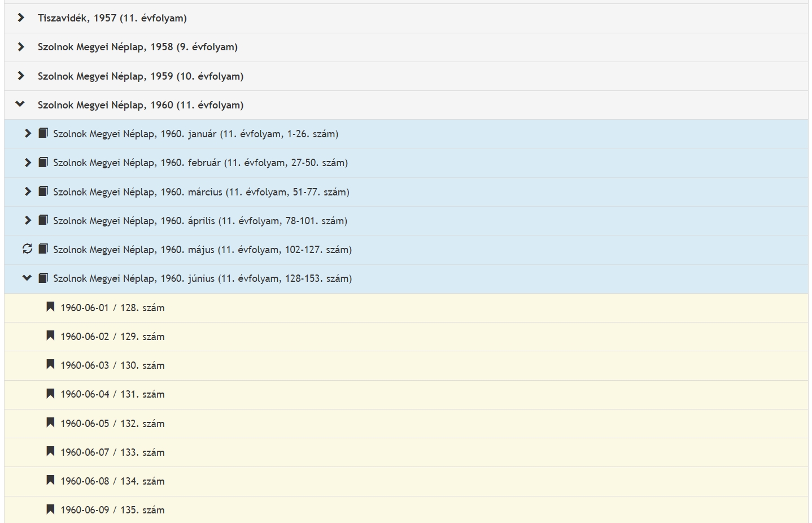Click bookmark icon of 1960-06-05 issue
Image resolution: width=812 pixels, height=523 pixels.
point(50,422)
